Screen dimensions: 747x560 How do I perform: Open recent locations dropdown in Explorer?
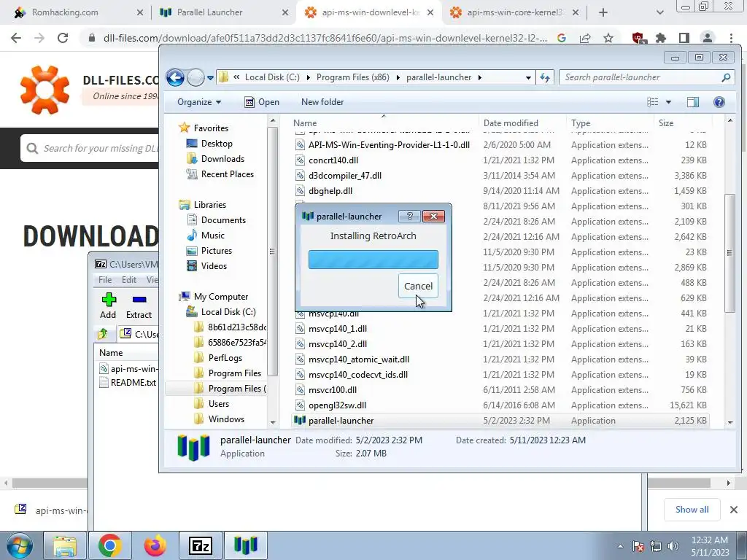pos(210,77)
